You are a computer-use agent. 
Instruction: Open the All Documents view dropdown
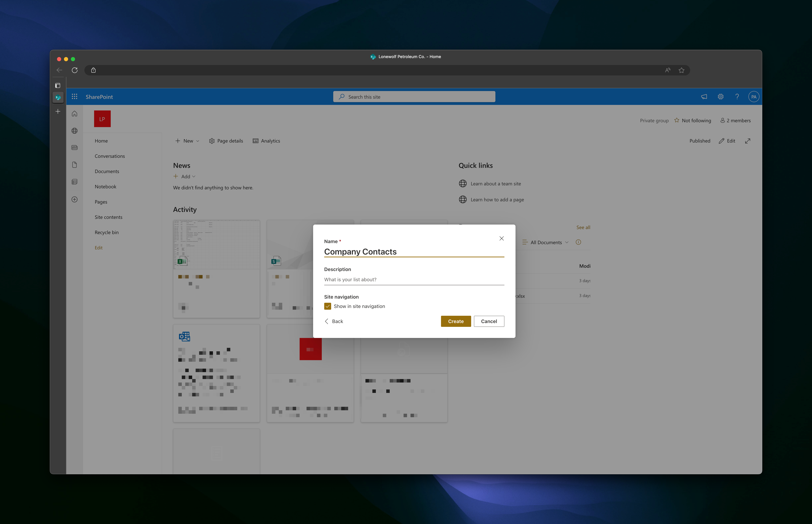pyautogui.click(x=545, y=242)
